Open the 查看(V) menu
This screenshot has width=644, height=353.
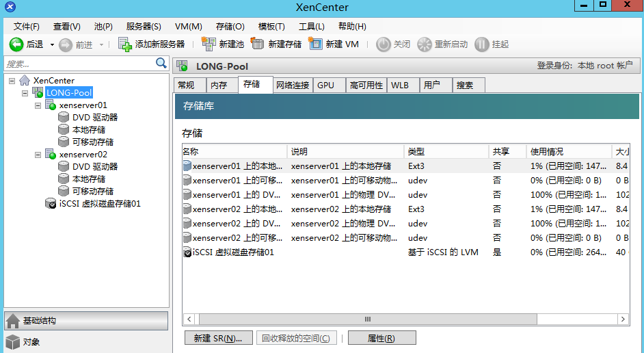[66, 26]
